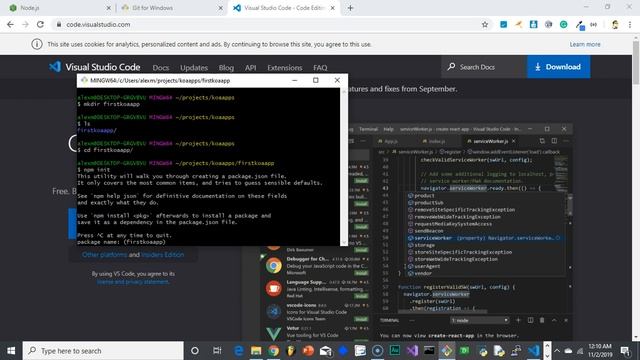Open the Mail app in the taskbar
Image resolution: width=640 pixels, height=360 pixels.
click(326, 351)
